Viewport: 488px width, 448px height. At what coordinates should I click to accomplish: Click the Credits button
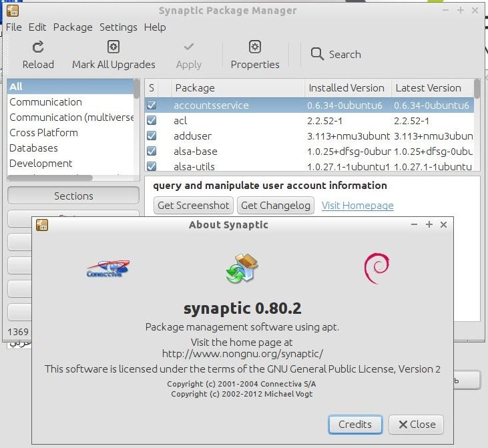pos(355,425)
